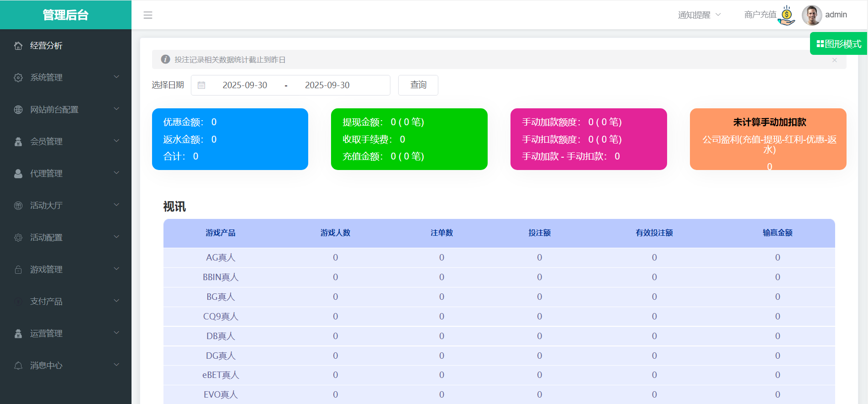Viewport: 868px width, 404px height.
Task: Open the 通知提醒 dropdown
Action: 699,15
